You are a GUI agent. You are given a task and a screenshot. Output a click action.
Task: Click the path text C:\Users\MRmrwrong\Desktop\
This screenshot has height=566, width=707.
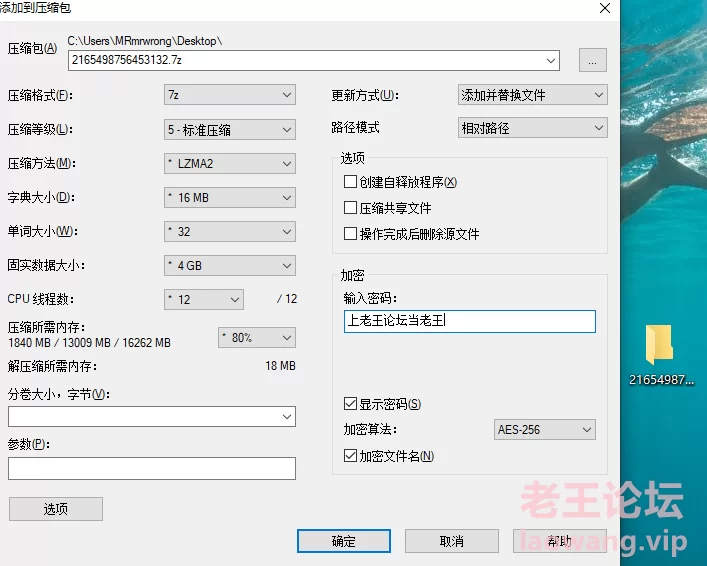(x=145, y=41)
